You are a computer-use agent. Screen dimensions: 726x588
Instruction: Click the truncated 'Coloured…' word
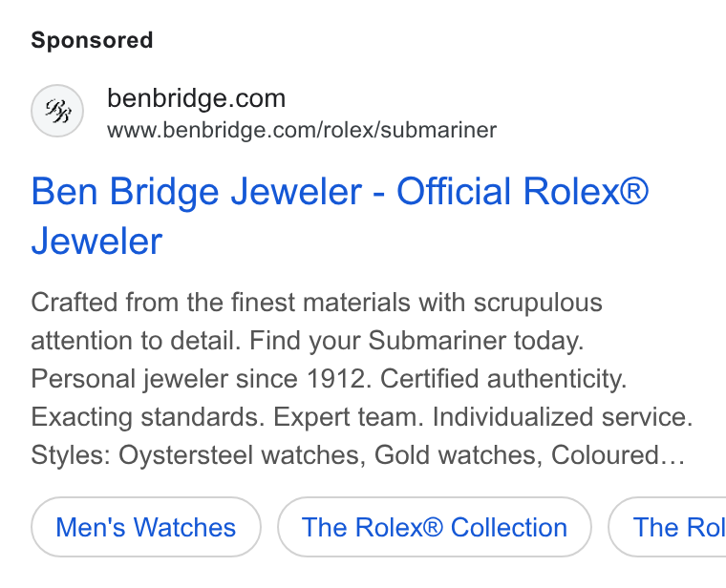click(x=618, y=455)
